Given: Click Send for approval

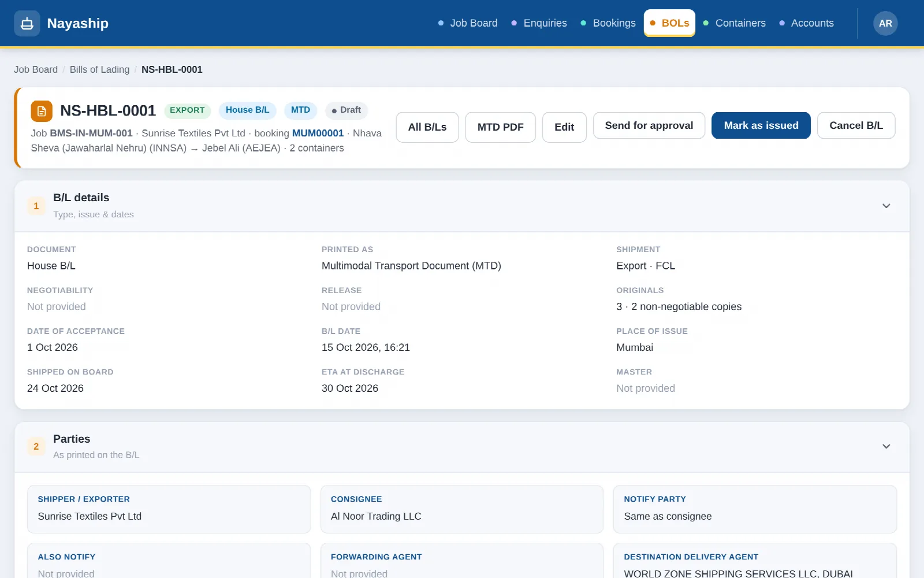Looking at the screenshot, I should click(649, 125).
